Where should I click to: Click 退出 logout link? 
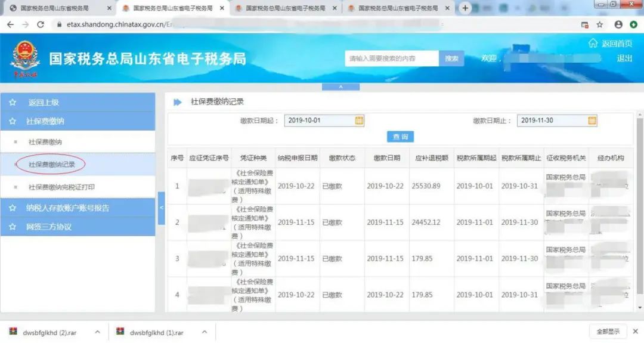[x=624, y=58]
